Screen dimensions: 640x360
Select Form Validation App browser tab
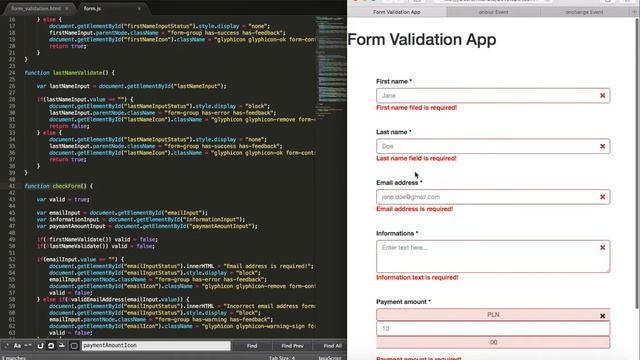pyautogui.click(x=396, y=12)
